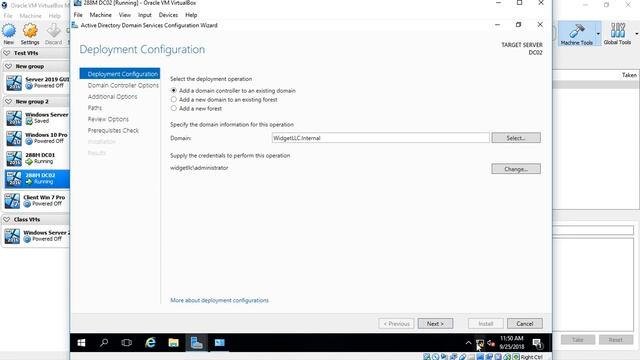Open the Windows Start menu

(81, 343)
